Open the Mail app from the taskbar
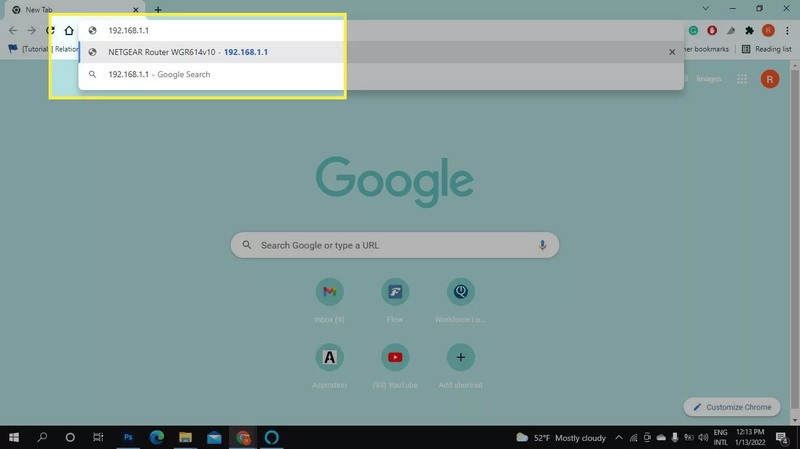The width and height of the screenshot is (800, 449). (x=214, y=437)
